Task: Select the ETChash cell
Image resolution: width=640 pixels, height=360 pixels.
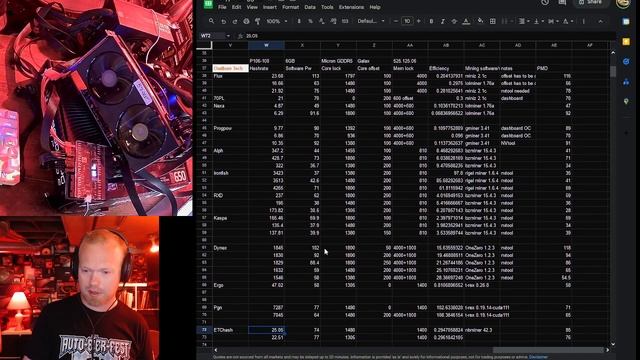Action: click(230, 330)
